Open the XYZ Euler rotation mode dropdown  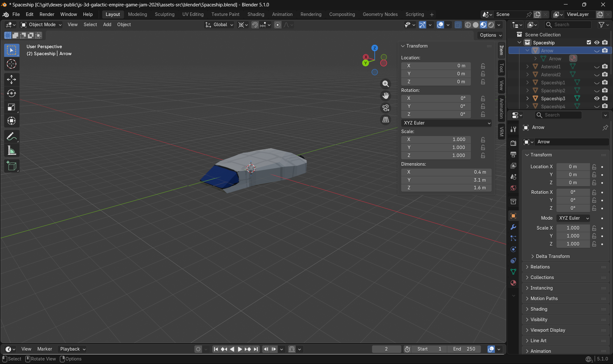(446, 123)
